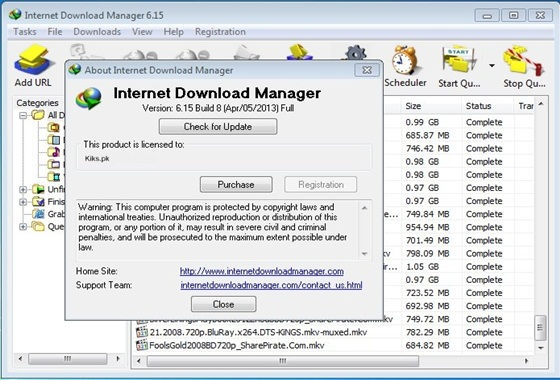
Task: Open the File menu
Action: pyautogui.click(x=55, y=32)
